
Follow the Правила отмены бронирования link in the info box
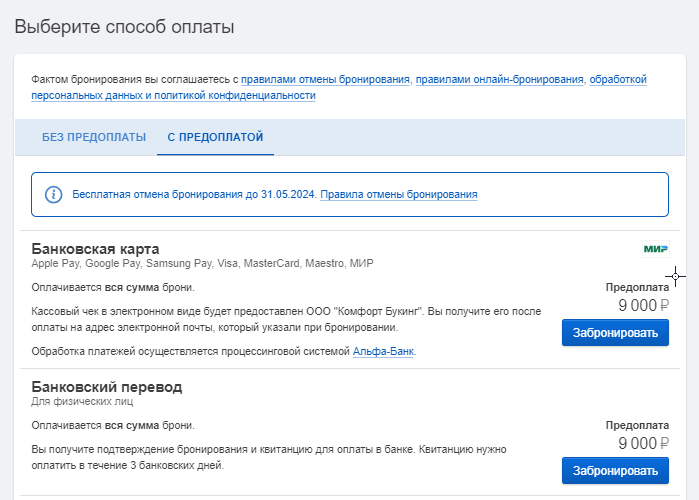pyautogui.click(x=399, y=194)
